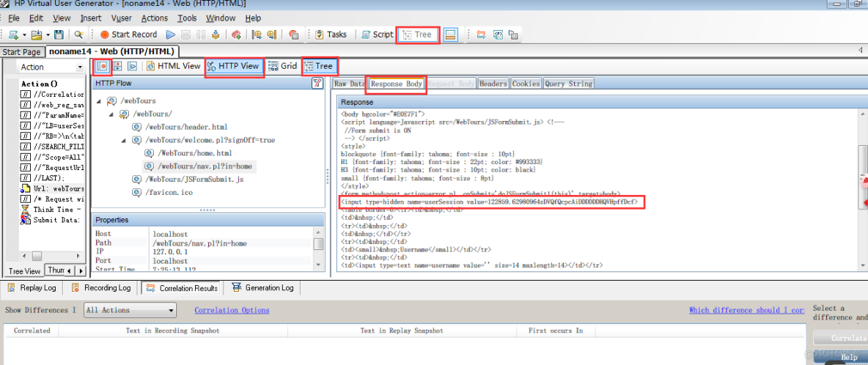Open the Headers tab
The image size is (868, 365).
(x=493, y=84)
